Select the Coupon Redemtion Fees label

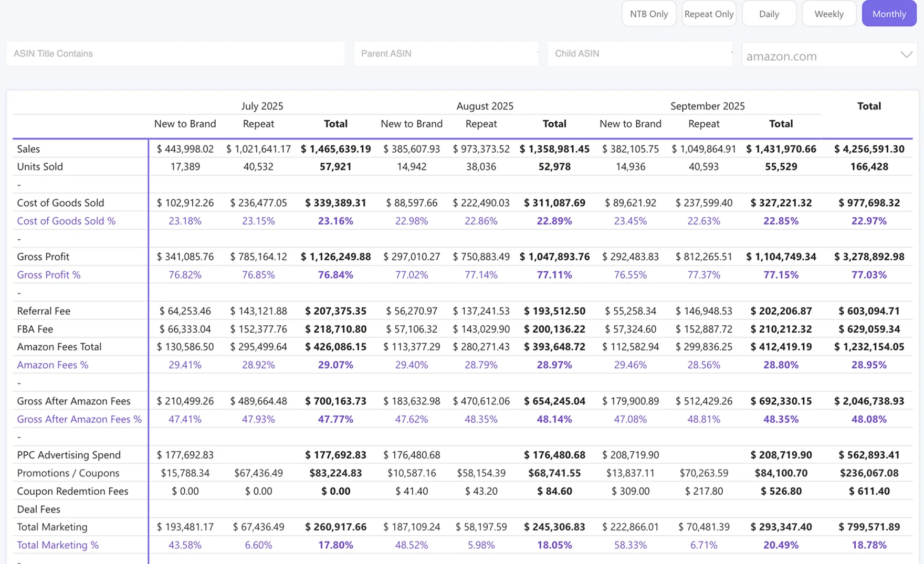click(x=72, y=491)
